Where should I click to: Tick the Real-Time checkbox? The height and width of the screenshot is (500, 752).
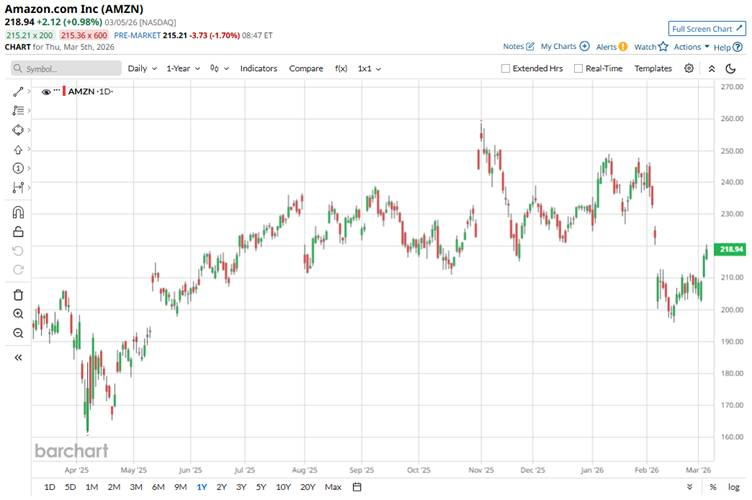click(x=578, y=69)
